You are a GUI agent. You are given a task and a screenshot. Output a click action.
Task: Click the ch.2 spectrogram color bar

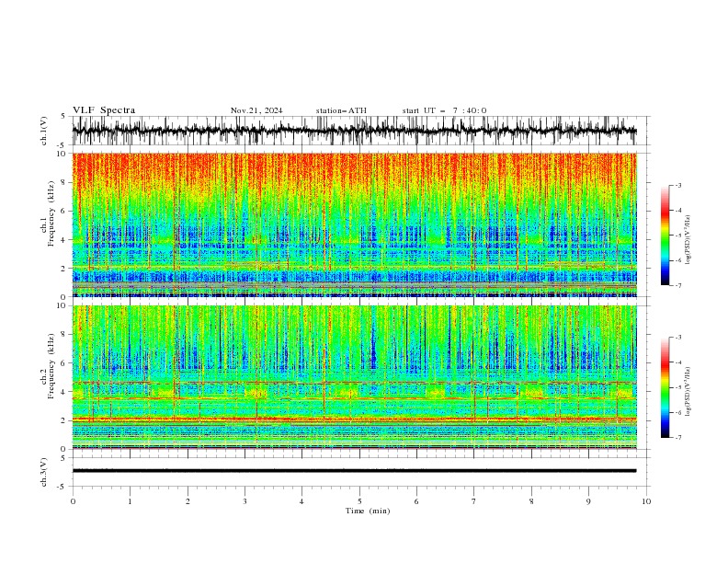click(665, 387)
